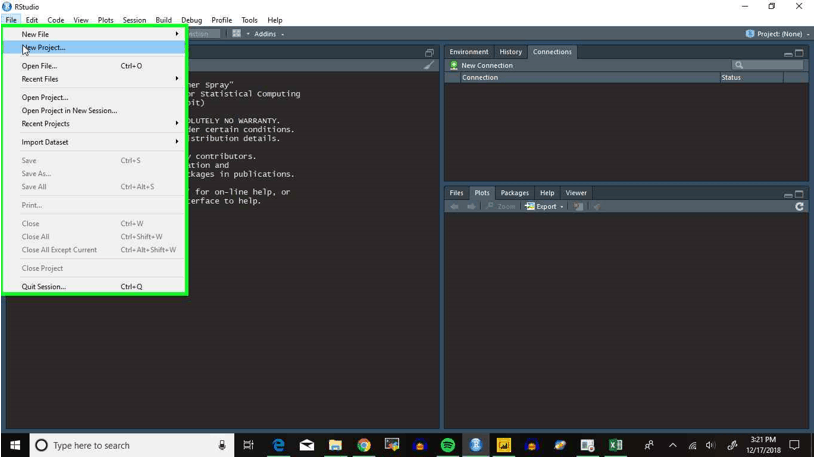
Task: Click the New Connection button
Action: 481,66
